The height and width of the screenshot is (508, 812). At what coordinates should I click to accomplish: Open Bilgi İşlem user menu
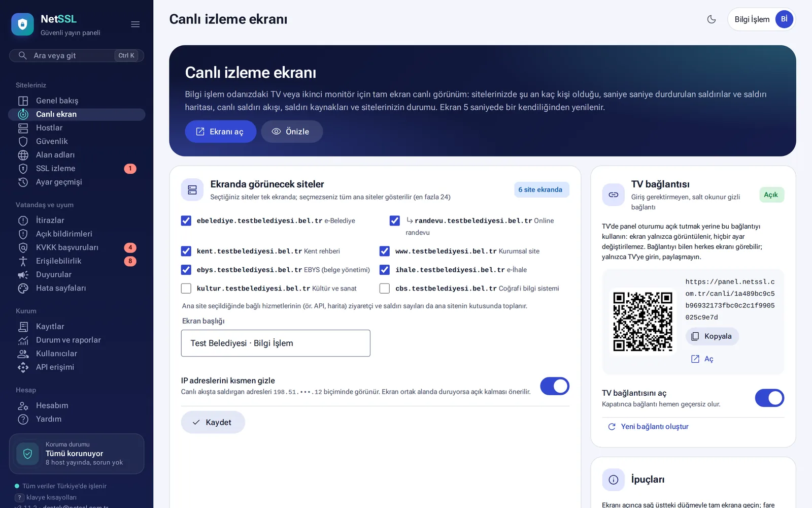coord(761,19)
